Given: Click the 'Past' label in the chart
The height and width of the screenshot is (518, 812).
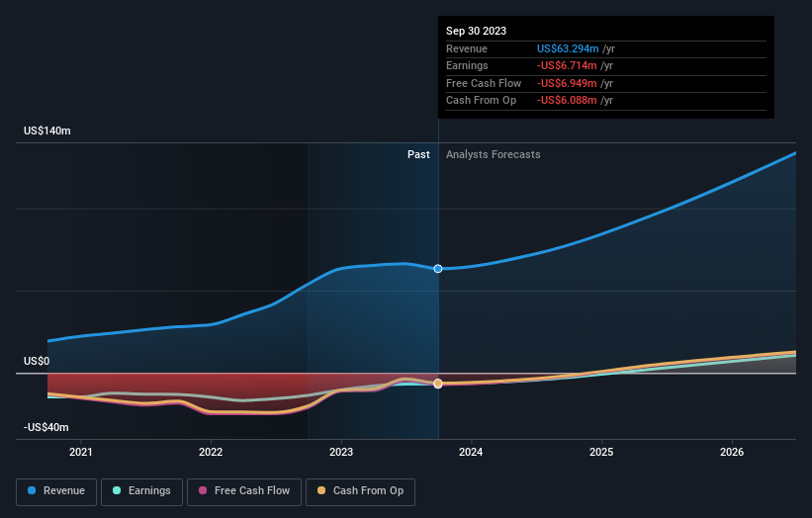Looking at the screenshot, I should point(418,155).
